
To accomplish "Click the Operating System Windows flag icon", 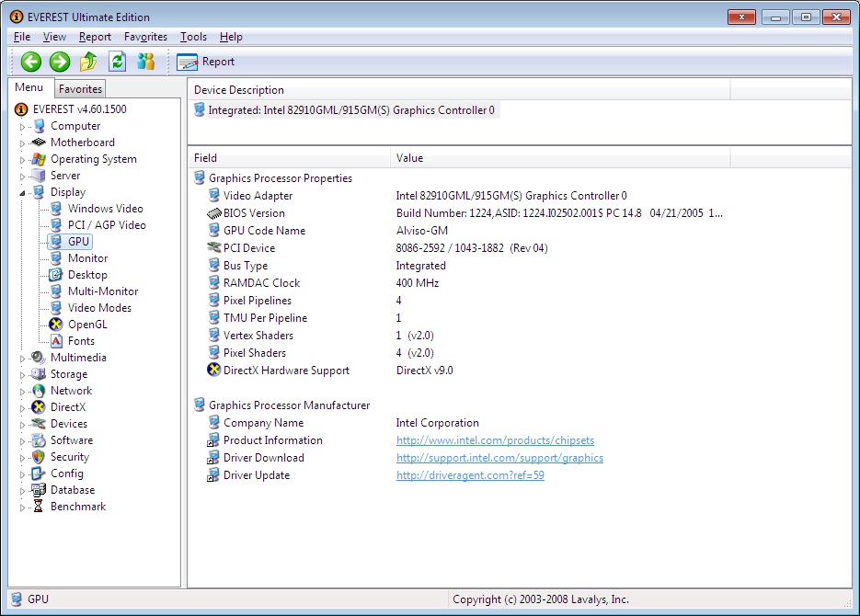I will [39, 159].
